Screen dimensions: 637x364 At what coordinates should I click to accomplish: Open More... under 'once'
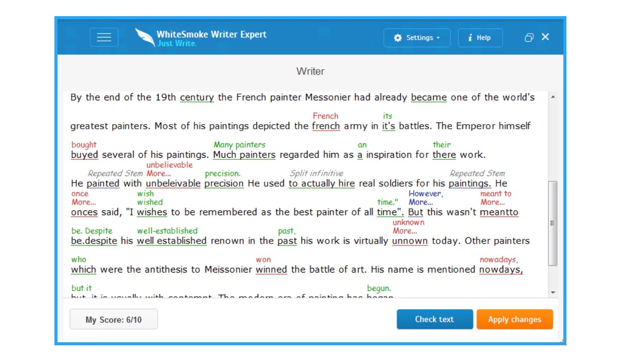(x=83, y=202)
